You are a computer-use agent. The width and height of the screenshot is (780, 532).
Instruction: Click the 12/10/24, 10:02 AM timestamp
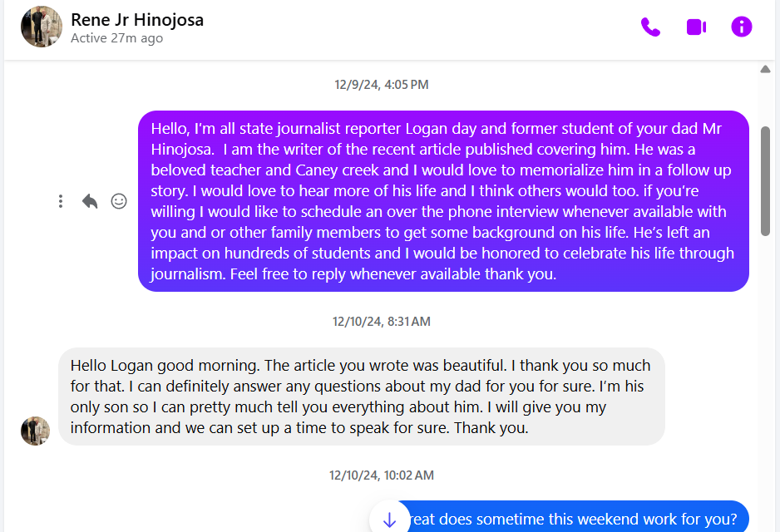pos(382,475)
